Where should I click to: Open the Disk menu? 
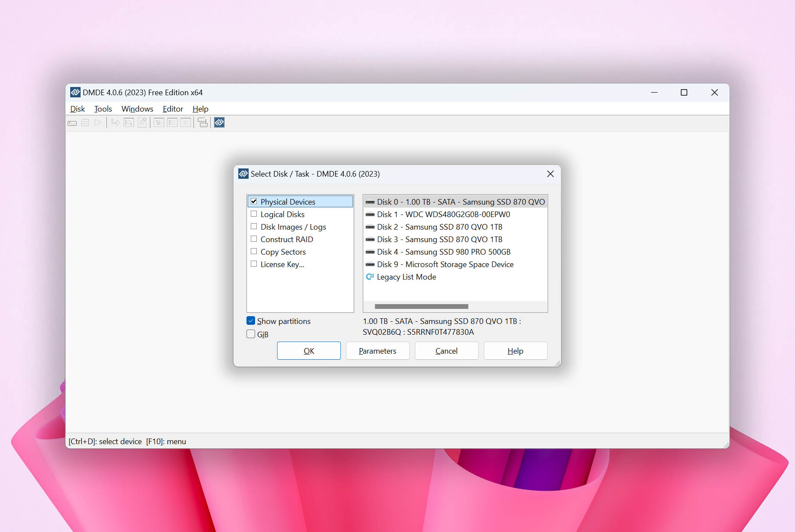(78, 109)
